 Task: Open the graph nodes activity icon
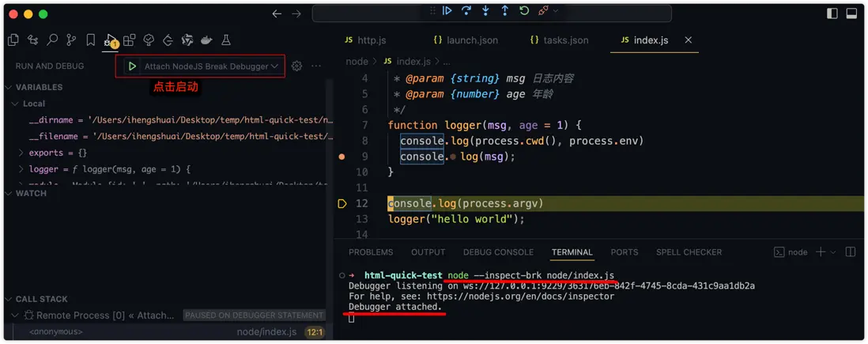click(x=32, y=40)
